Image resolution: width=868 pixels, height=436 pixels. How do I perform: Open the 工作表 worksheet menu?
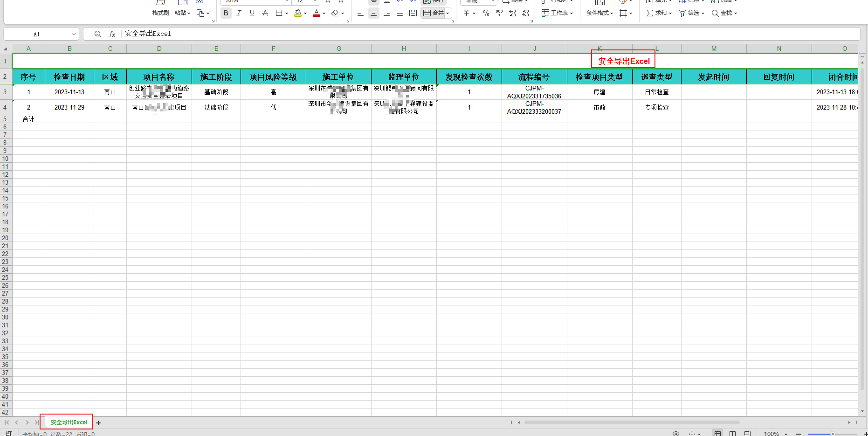(x=557, y=13)
